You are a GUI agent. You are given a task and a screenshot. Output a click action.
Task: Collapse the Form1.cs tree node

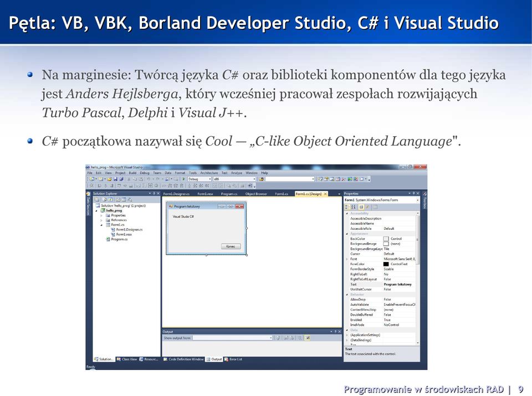[x=101, y=225]
